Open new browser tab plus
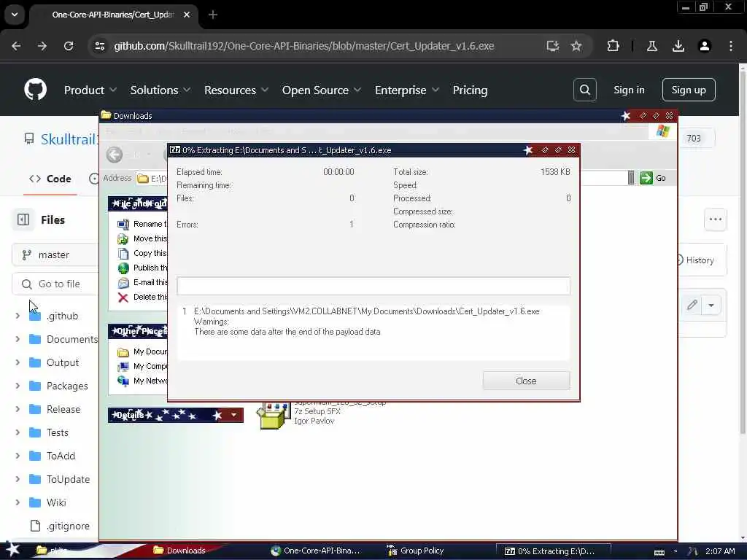Viewport: 747px width, 560px height. point(213,15)
